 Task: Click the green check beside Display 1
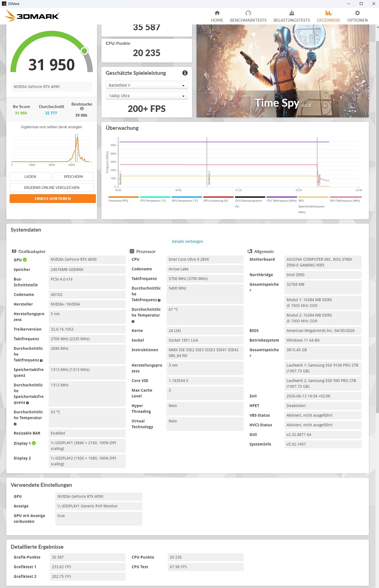click(x=34, y=443)
